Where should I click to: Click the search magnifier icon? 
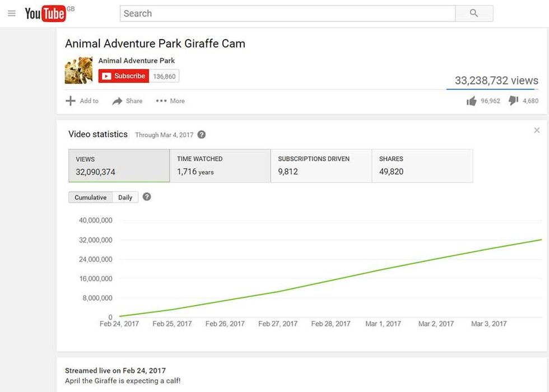click(x=473, y=13)
